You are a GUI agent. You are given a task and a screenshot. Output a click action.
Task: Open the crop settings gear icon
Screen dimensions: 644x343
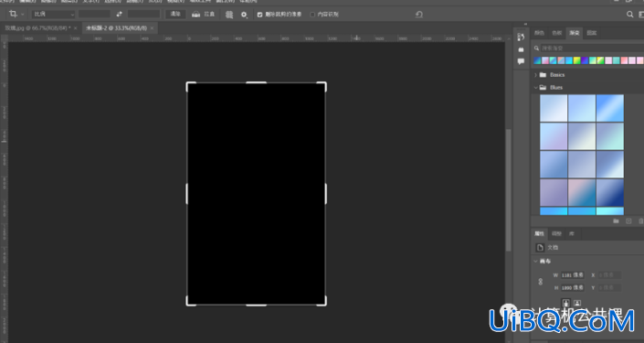click(x=244, y=15)
